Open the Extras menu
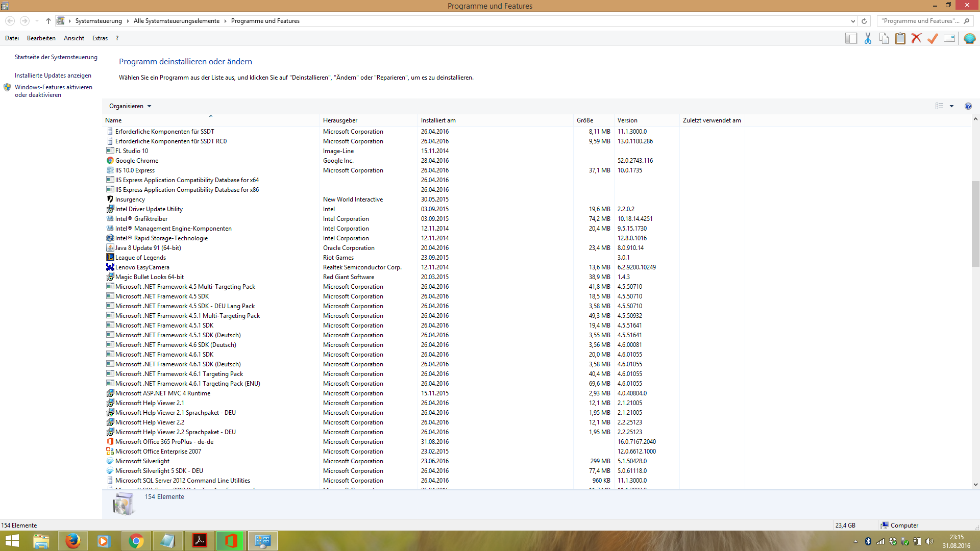 click(100, 38)
